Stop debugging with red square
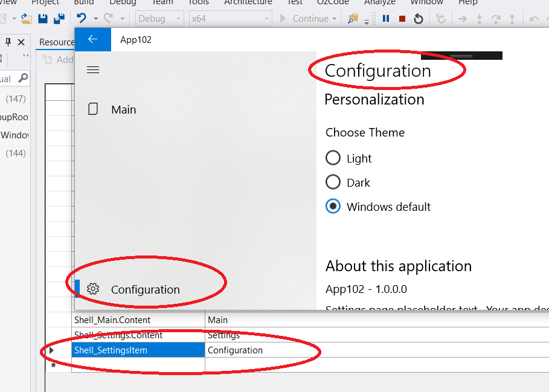Image resolution: width=549 pixels, height=392 pixels. coord(402,19)
